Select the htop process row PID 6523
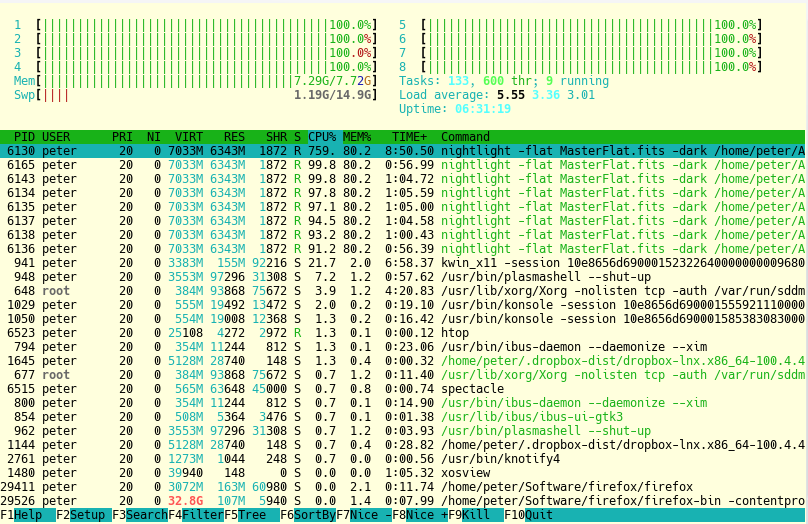This screenshot has width=808, height=524. coord(402,333)
